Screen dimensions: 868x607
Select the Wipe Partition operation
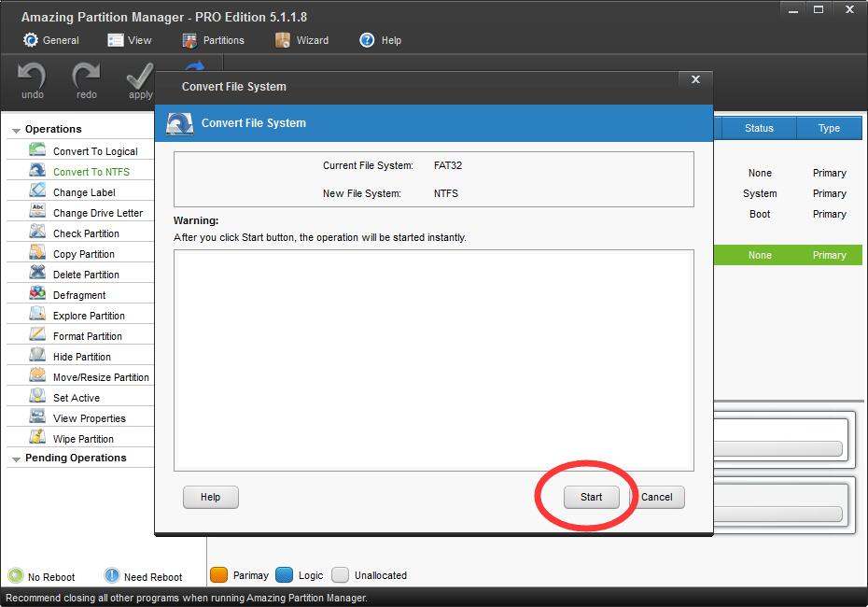click(x=83, y=439)
